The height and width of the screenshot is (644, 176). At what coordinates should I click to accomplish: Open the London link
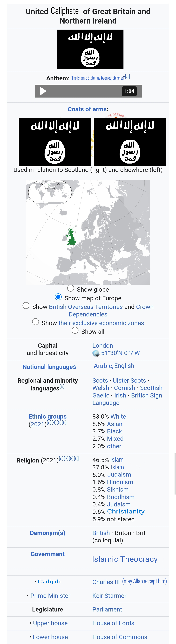(103, 346)
